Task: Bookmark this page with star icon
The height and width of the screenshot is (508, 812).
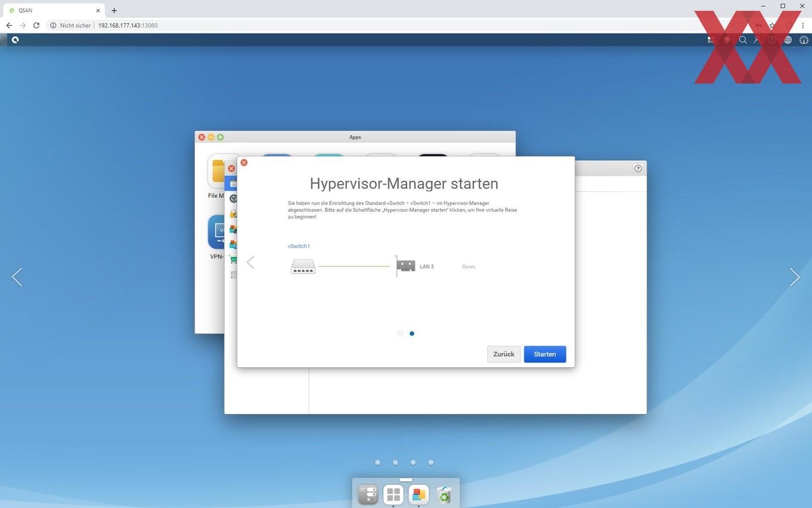Action: (772, 25)
